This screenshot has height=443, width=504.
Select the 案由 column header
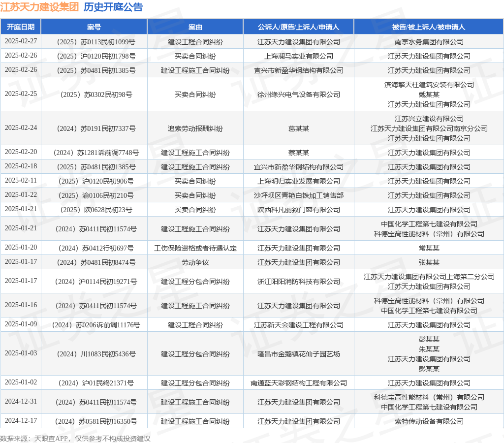coord(195,27)
